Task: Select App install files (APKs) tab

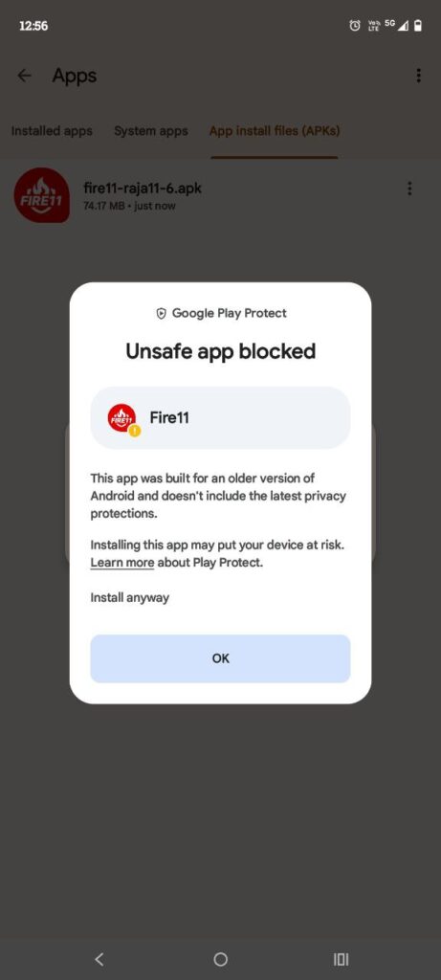Action: (275, 131)
